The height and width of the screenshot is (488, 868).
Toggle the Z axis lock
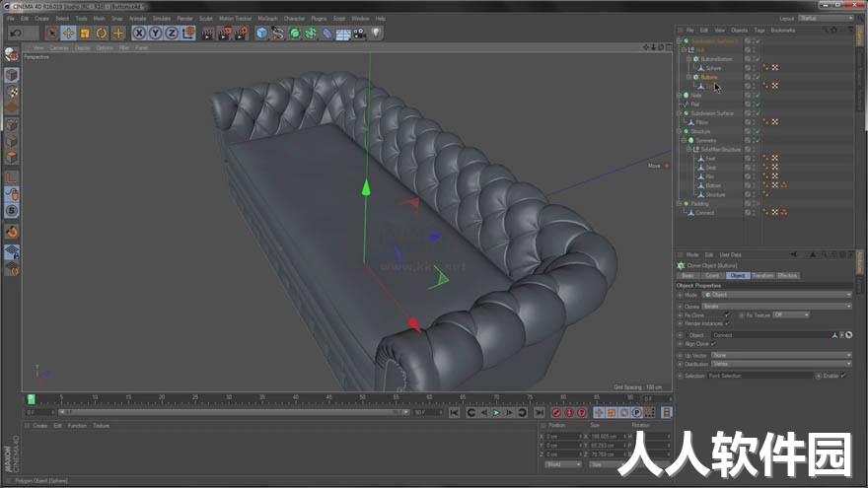tap(172, 34)
